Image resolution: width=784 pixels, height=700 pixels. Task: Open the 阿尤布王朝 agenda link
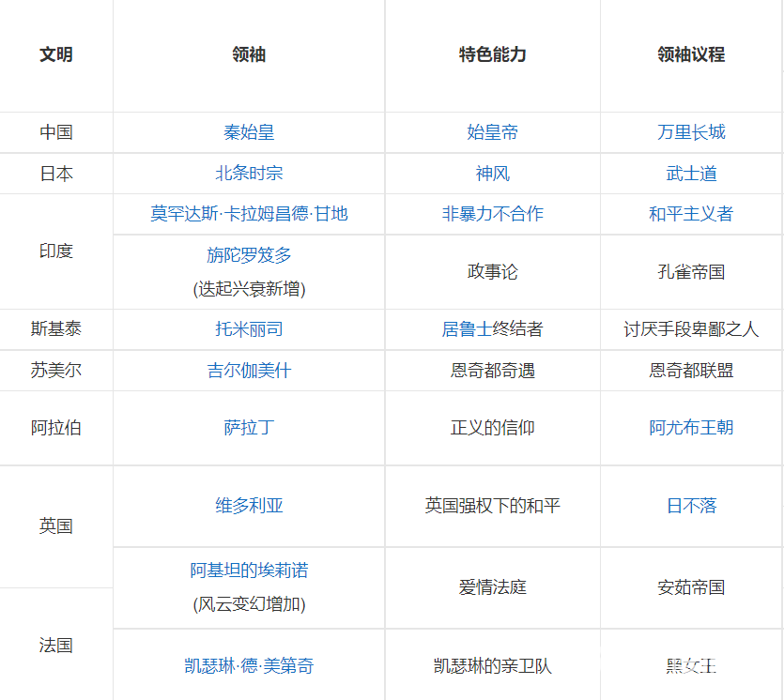click(691, 428)
